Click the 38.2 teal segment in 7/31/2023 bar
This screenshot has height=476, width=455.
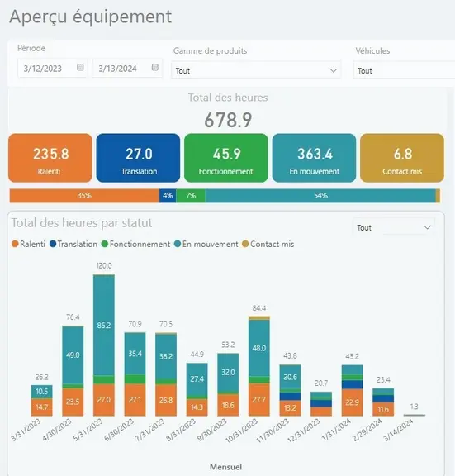pos(166,356)
